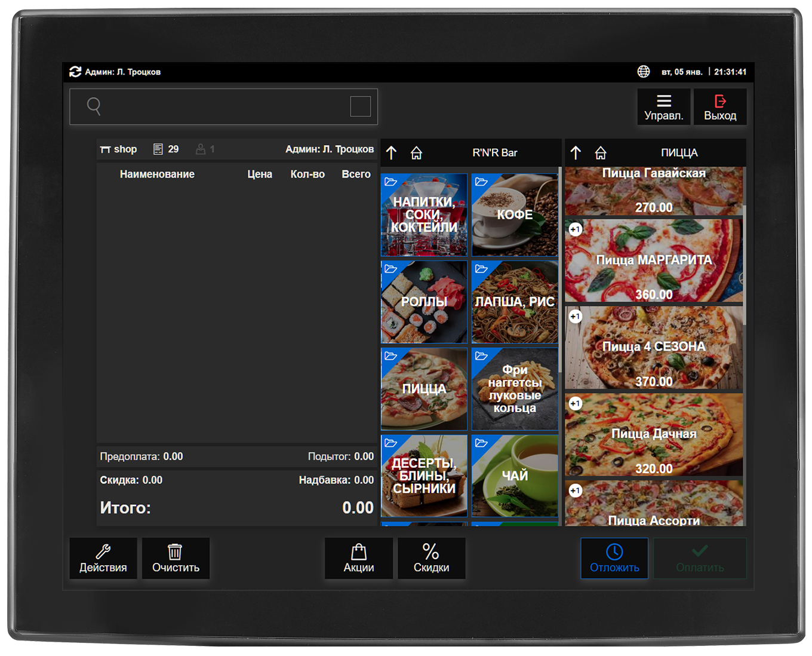812x656 pixels.
Task: Go up one level in R'N'R Bar panel
Action: click(x=391, y=153)
